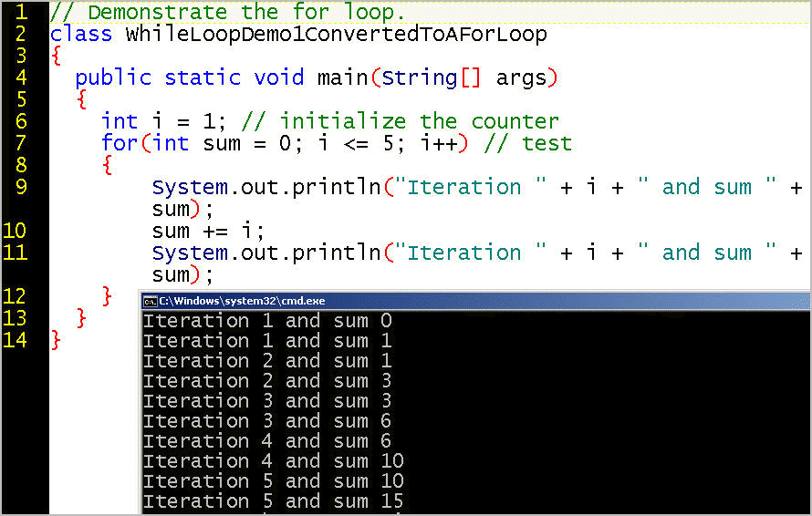Screen dimensions: 812x516
Task: Click comment "// initialize the counter"
Action: 401,121
